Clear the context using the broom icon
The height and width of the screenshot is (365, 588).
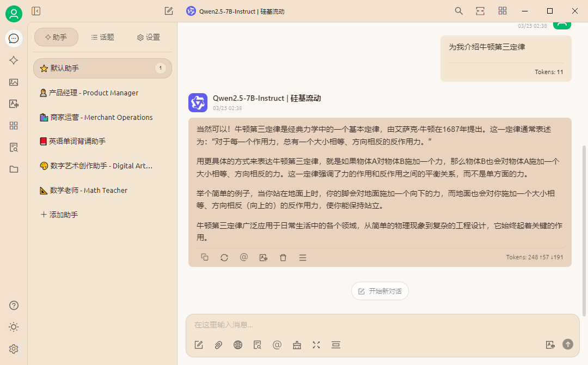[296, 345]
